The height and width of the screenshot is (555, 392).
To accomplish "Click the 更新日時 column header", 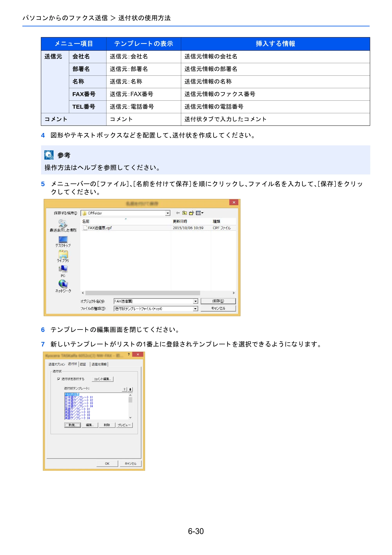I will 191,221.
